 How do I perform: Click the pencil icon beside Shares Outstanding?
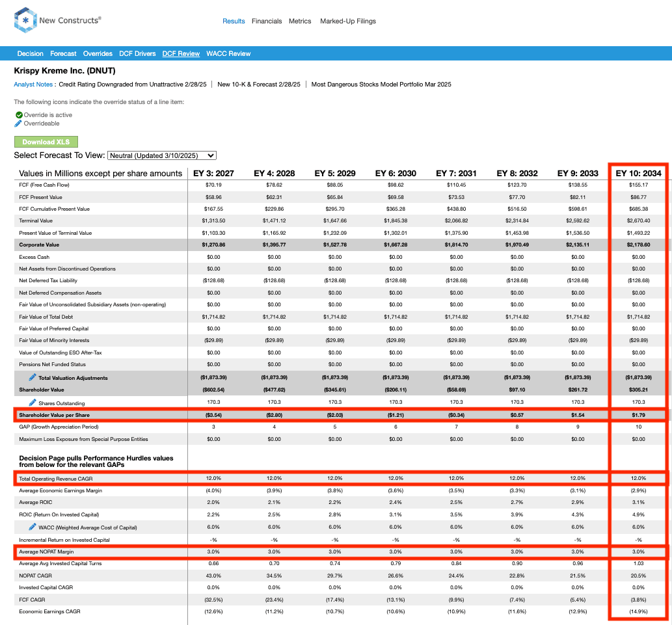(33, 402)
